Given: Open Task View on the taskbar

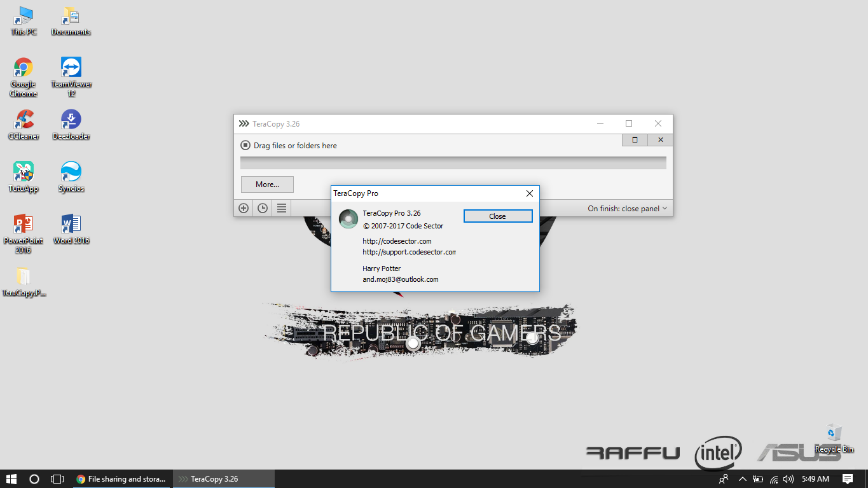Looking at the screenshot, I should tap(57, 478).
